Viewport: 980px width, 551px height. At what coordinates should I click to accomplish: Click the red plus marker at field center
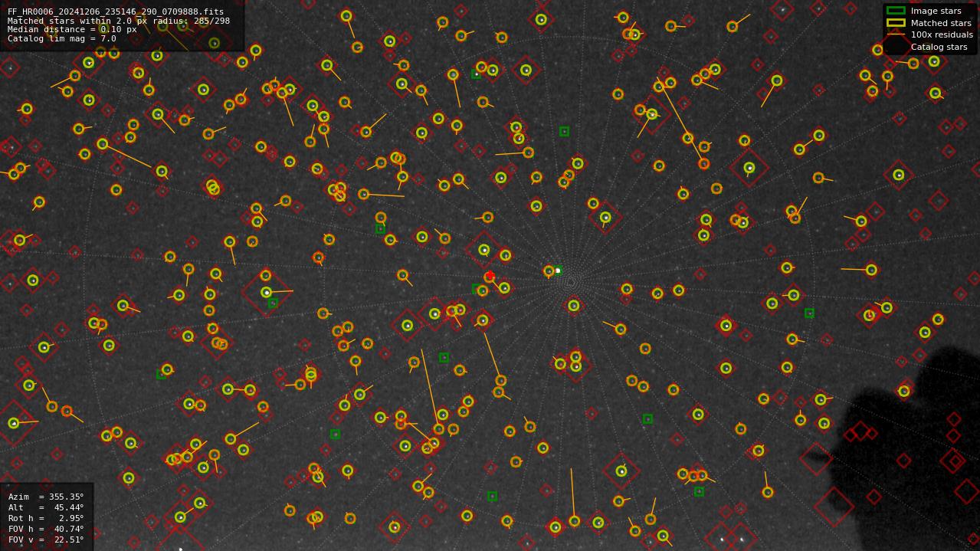490,275
